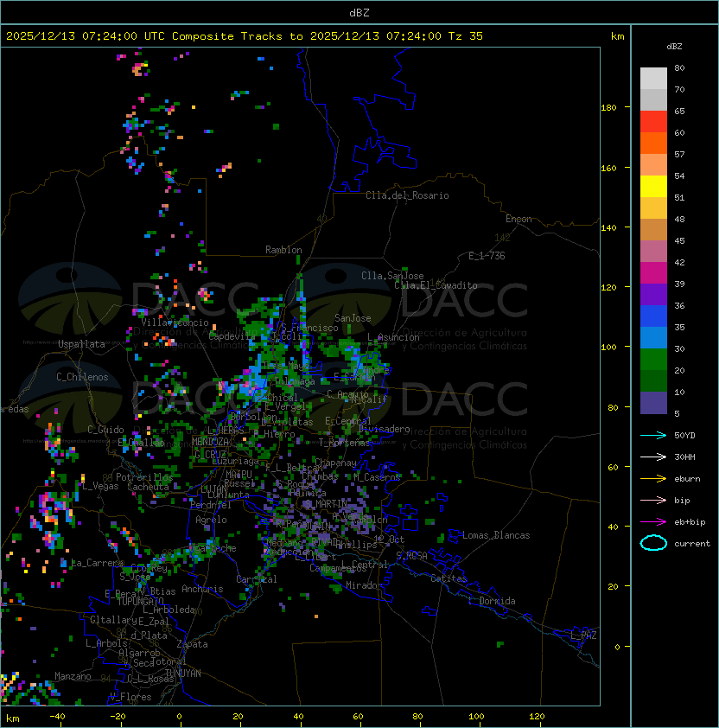
Task: Click the 'Uspallata' map label
Action: 81,344
